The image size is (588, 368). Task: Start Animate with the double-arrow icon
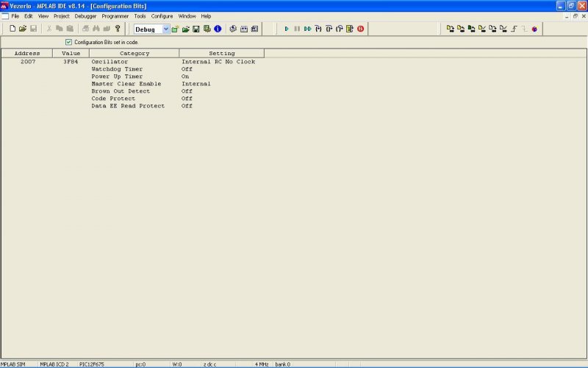(307, 29)
